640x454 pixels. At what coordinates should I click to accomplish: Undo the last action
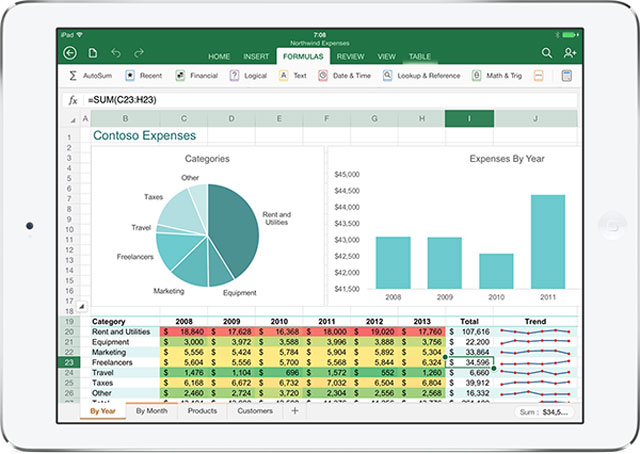coord(116,53)
